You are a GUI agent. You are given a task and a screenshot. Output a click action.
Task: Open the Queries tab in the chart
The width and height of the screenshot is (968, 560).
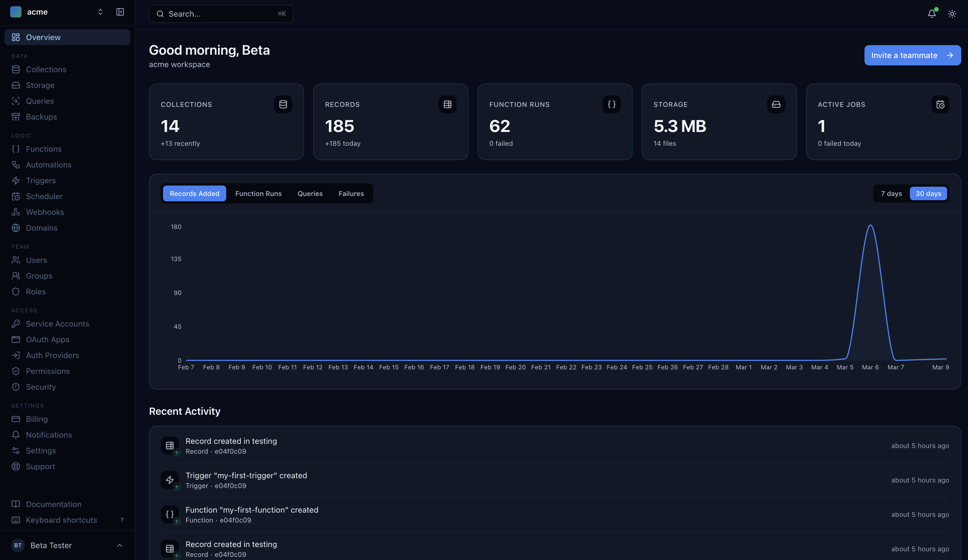[310, 194]
